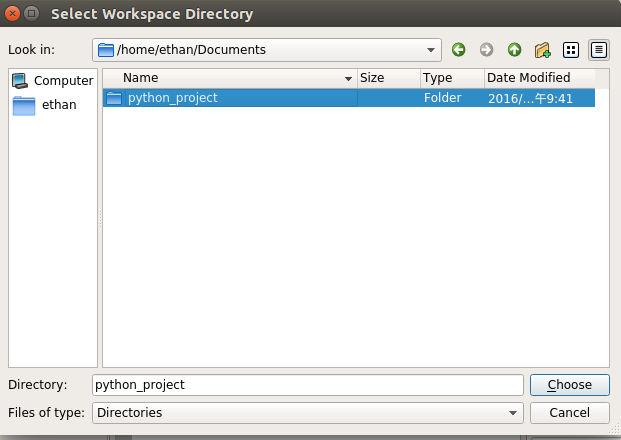Switch to detail view mode
This screenshot has height=440, width=621.
coord(599,49)
